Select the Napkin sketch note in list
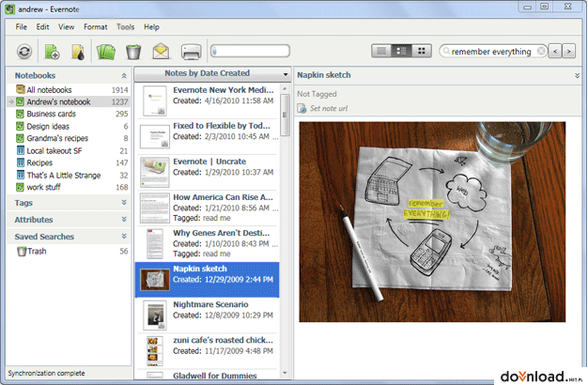Viewport: 588px width, 385px height. click(208, 280)
